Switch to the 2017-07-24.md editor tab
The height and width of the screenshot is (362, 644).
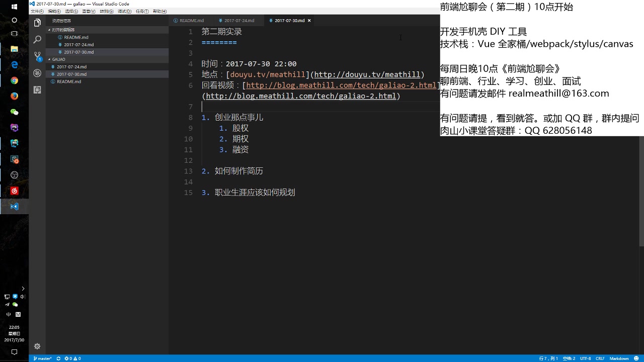pyautogui.click(x=238, y=21)
